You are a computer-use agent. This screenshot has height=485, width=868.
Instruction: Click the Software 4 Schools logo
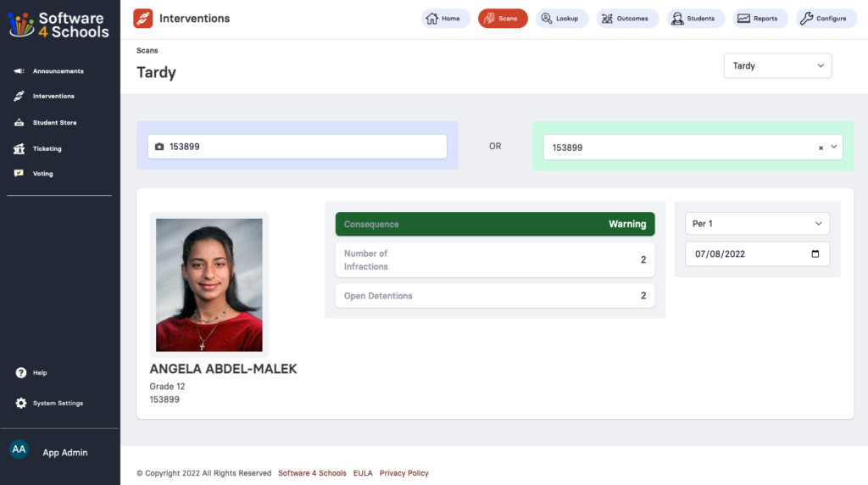tap(58, 25)
